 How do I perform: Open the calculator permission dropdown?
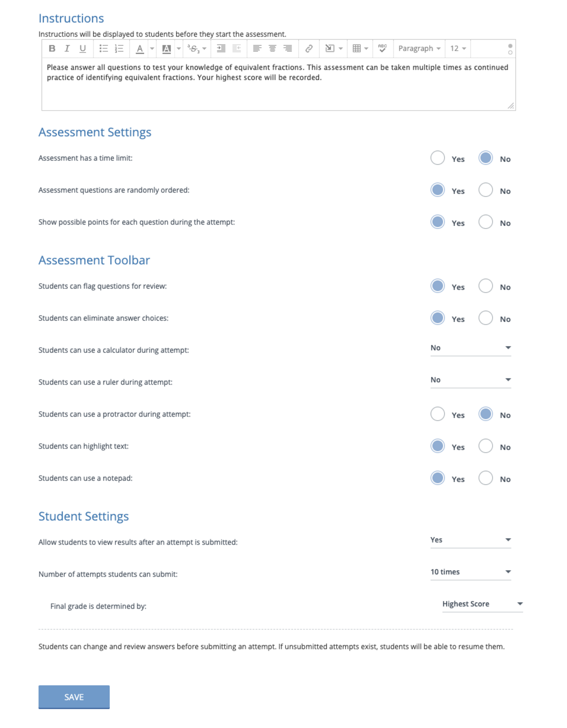[x=471, y=348]
